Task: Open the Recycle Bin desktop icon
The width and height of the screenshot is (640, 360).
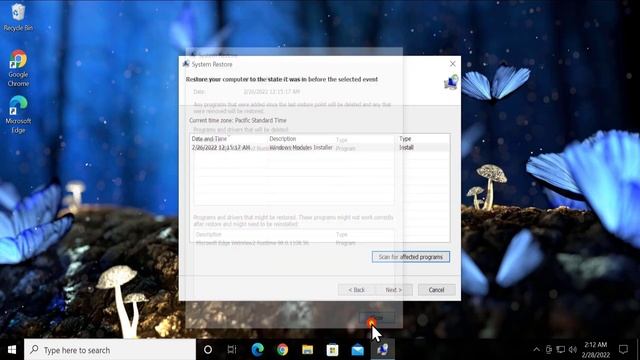Action: [x=18, y=17]
